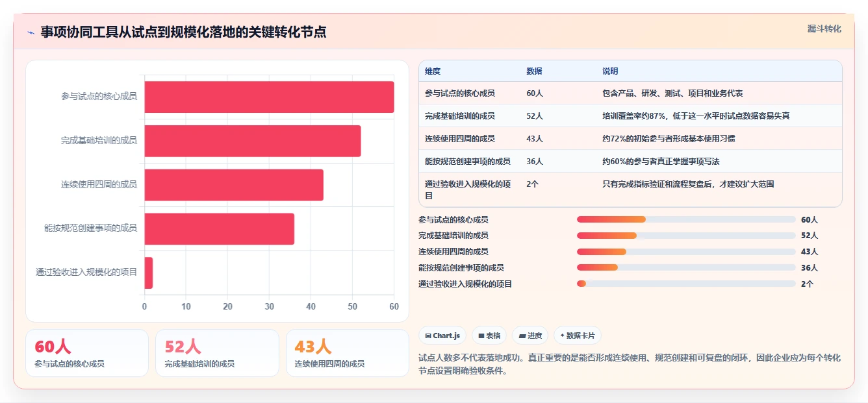Click the 完成基础培训的成员 chart bar

point(252,141)
